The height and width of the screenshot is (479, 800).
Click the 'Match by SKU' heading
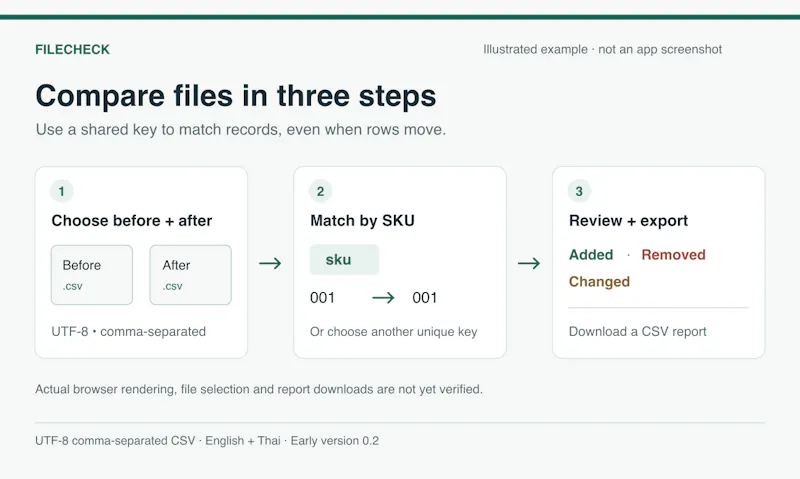click(362, 220)
